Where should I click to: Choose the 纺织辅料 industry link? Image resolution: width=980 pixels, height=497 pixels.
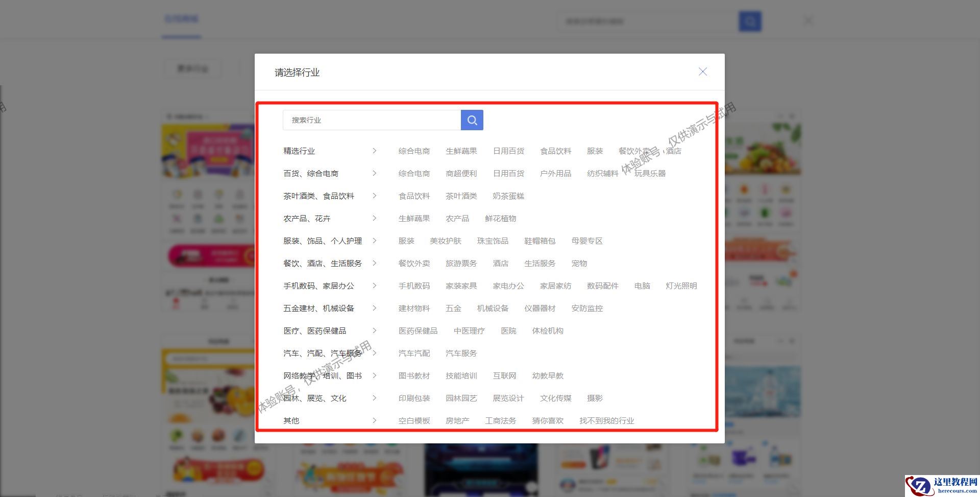pyautogui.click(x=603, y=174)
